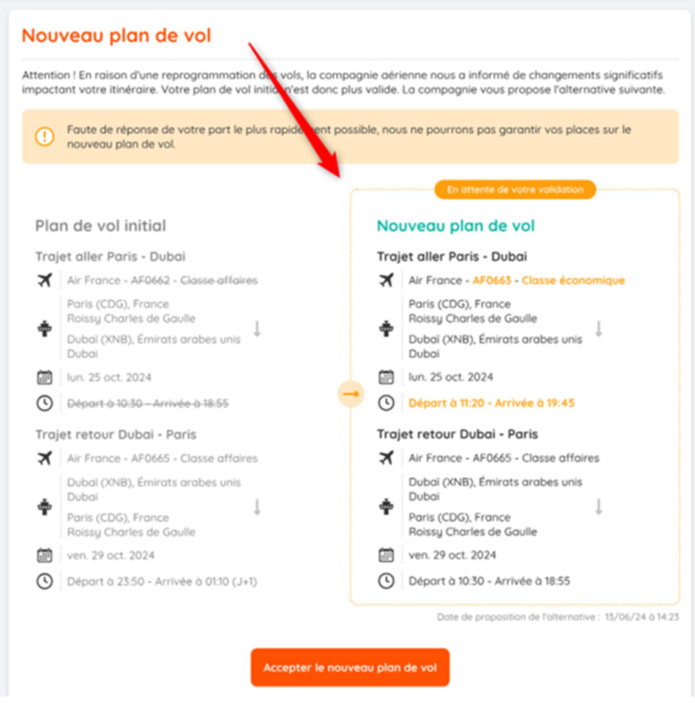Click the down arrow in new outbound route
The height and width of the screenshot is (703, 695).
pos(598,328)
